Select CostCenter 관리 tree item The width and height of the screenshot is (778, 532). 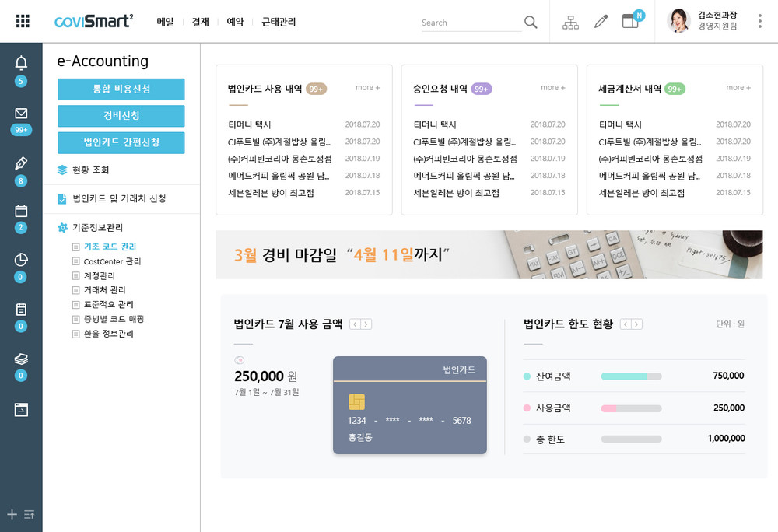tap(112, 261)
